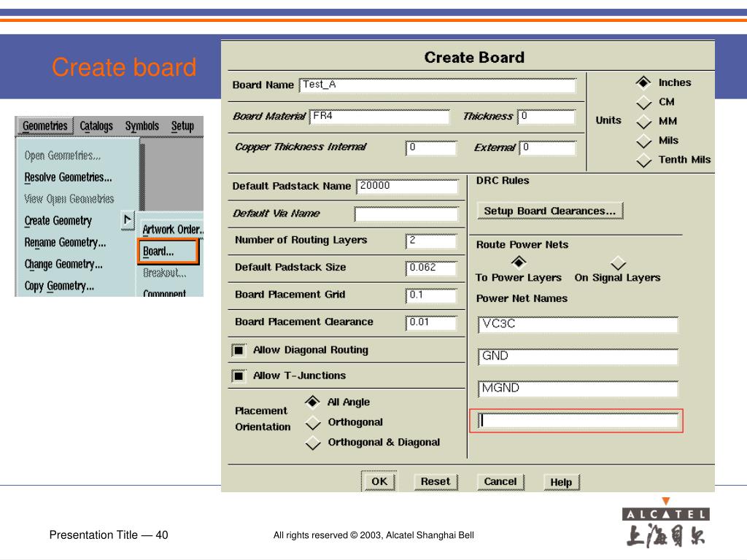Edit Board Placement Grid field
The height and width of the screenshot is (560, 747).
point(430,296)
